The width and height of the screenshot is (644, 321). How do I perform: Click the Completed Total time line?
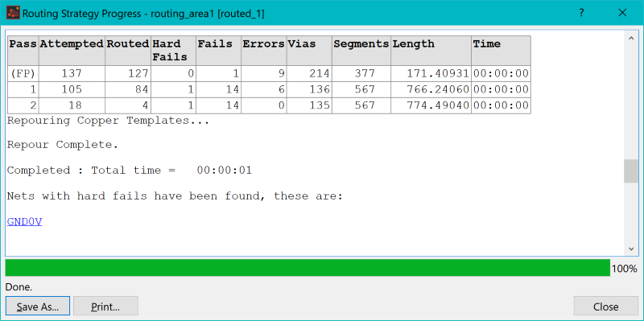click(130, 171)
